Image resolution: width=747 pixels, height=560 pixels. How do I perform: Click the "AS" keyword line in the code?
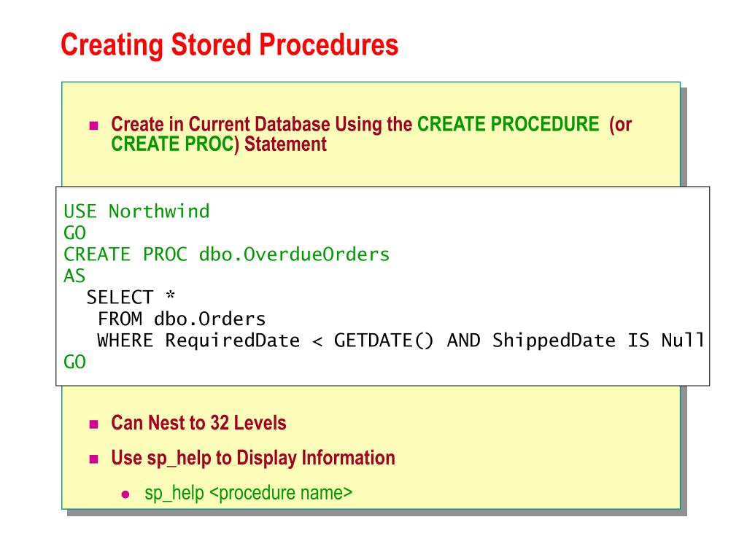tap(74, 276)
